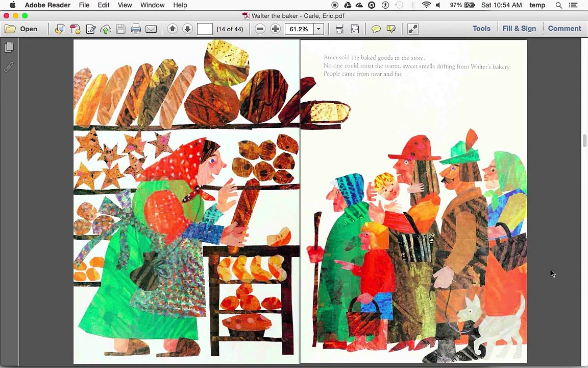Click the Sat 10:54 AM clock
The height and width of the screenshot is (368, 588).
(502, 5)
